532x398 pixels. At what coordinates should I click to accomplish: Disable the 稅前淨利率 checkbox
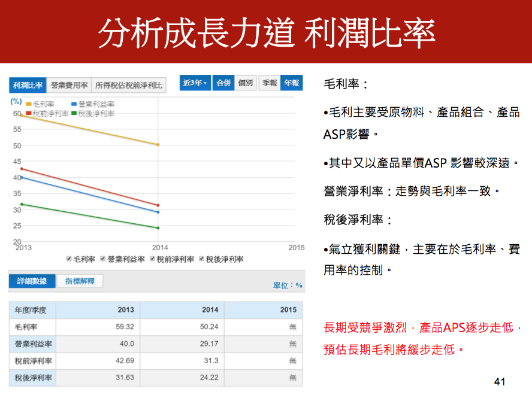tap(153, 259)
